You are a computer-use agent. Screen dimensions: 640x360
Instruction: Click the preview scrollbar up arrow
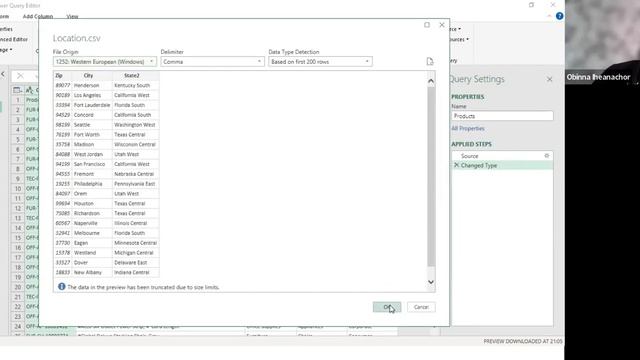point(431,81)
